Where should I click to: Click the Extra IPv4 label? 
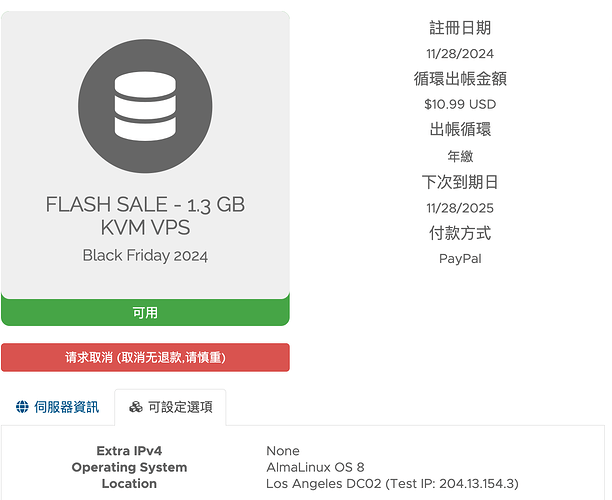pyautogui.click(x=129, y=451)
